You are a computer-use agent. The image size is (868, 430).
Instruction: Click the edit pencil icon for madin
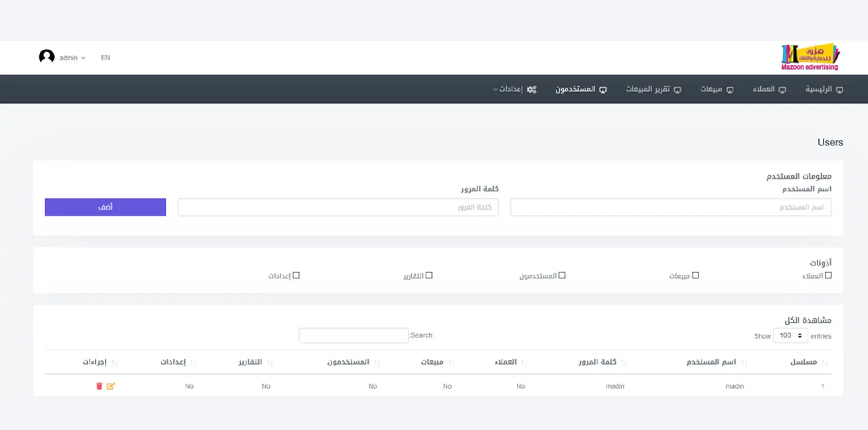pos(110,386)
